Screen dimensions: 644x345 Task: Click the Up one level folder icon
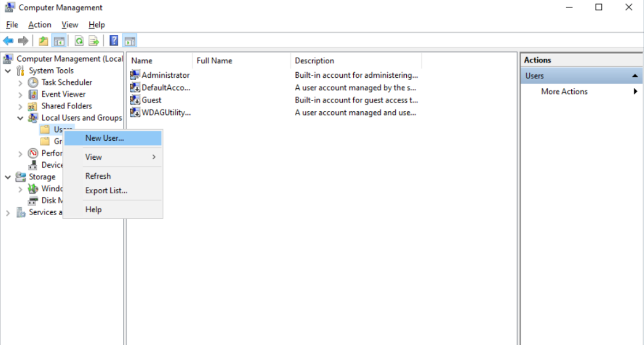[x=43, y=40]
